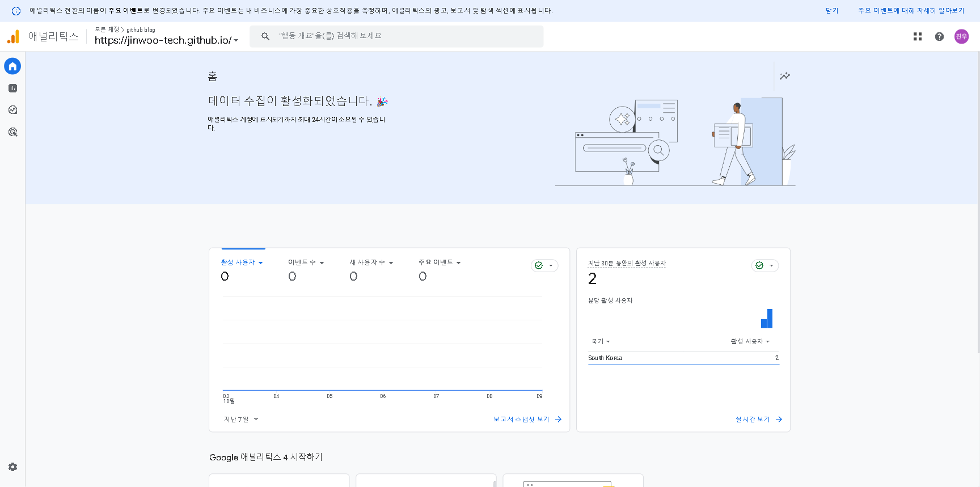Open the 지난 7일 date range dropdown

click(x=241, y=420)
